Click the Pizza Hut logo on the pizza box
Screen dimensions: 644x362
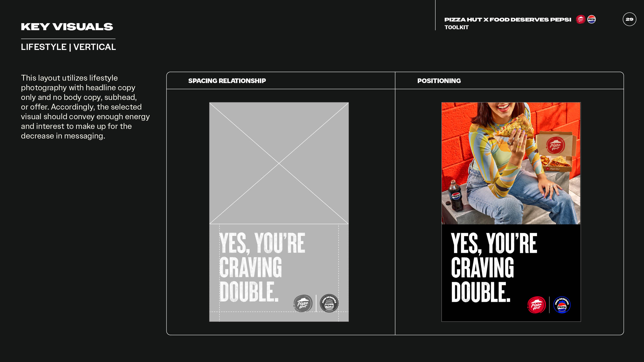point(555,145)
